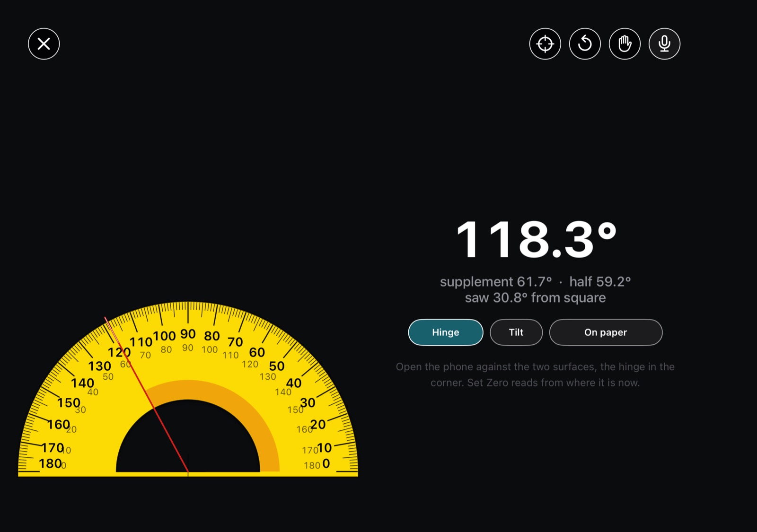757x532 pixels.
Task: Select the Hinge mode
Action: coord(446,332)
